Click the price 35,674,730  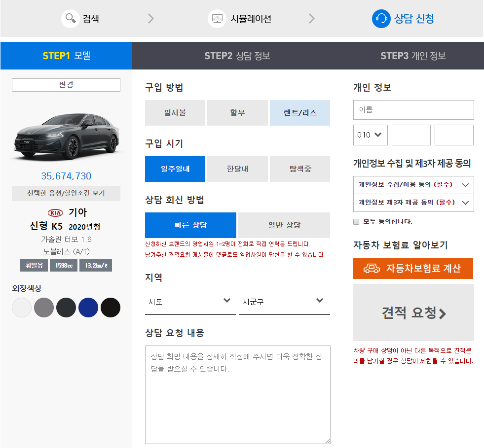(66, 176)
